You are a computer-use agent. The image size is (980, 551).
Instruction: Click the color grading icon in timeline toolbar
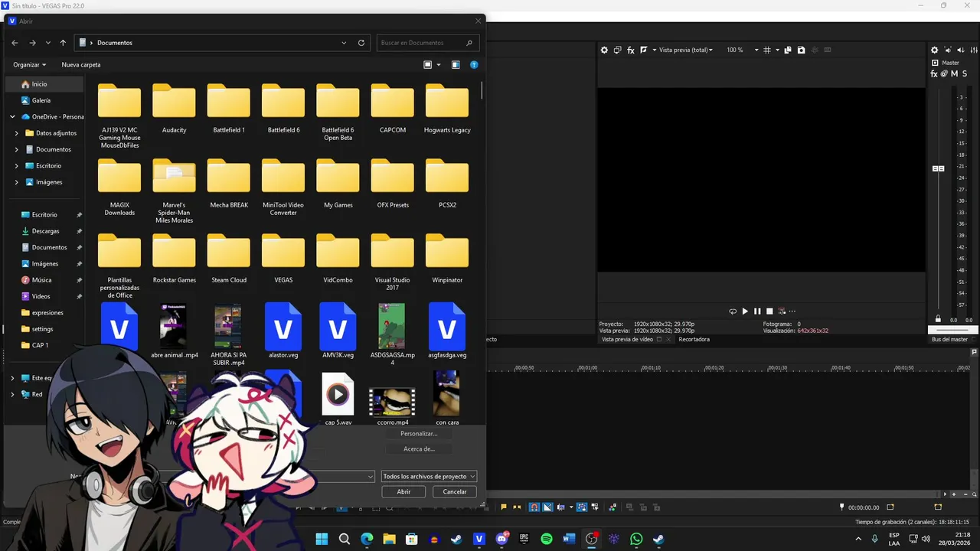(x=612, y=507)
